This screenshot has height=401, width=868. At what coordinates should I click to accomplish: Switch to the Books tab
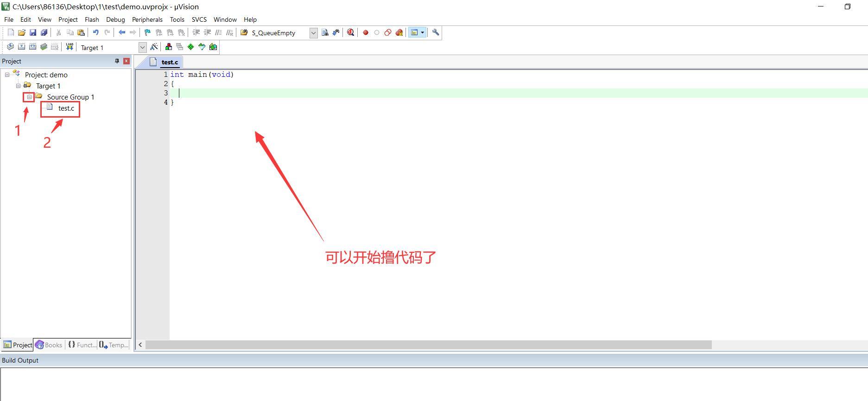tap(49, 345)
